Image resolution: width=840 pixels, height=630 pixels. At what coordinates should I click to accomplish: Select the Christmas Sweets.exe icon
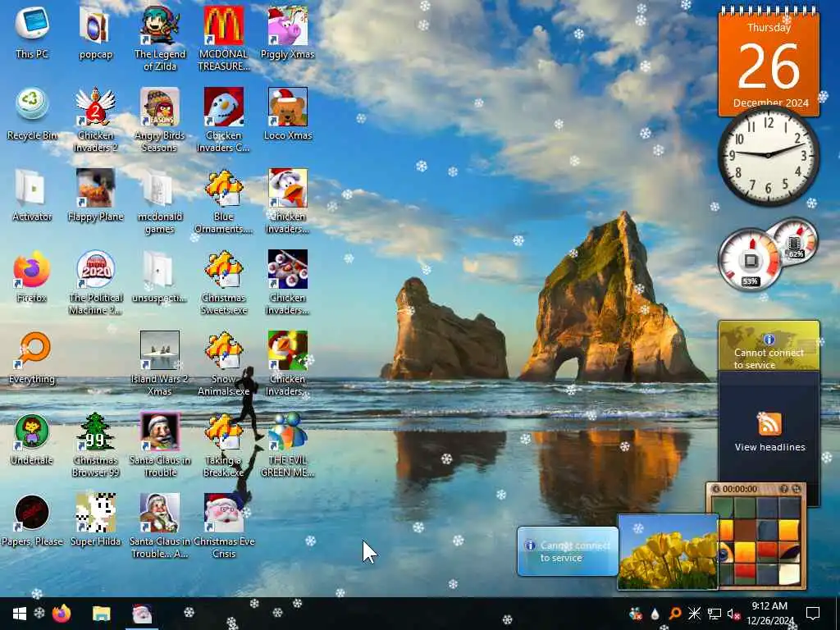tap(223, 281)
